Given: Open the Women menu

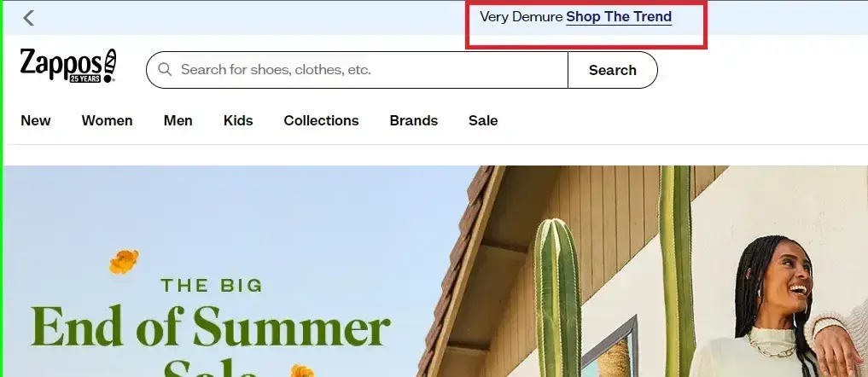Looking at the screenshot, I should point(107,120).
